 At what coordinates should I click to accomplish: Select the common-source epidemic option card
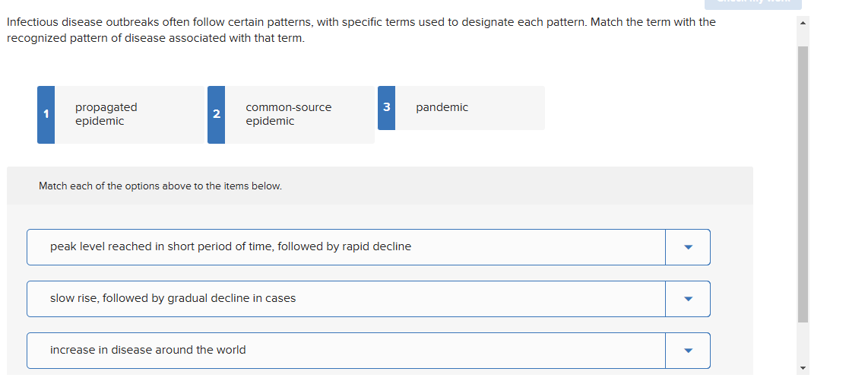point(299,115)
